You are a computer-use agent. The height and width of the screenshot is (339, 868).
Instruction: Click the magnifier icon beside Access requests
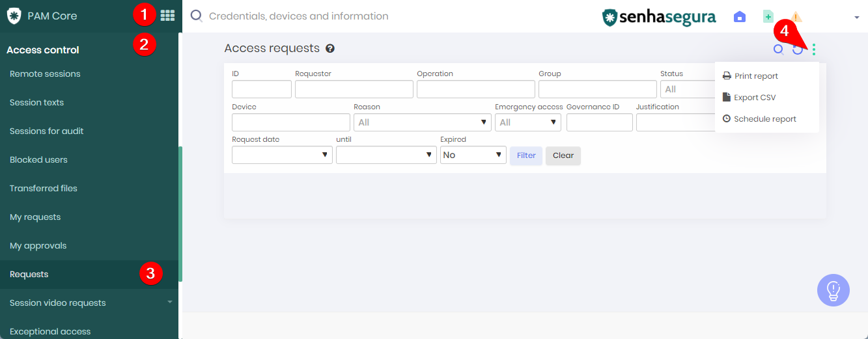click(778, 49)
